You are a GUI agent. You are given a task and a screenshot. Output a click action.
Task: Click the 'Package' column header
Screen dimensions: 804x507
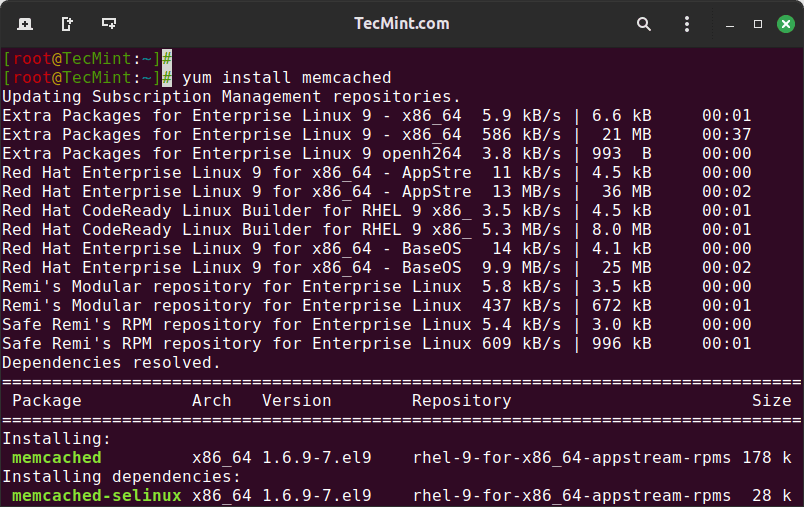click(47, 401)
